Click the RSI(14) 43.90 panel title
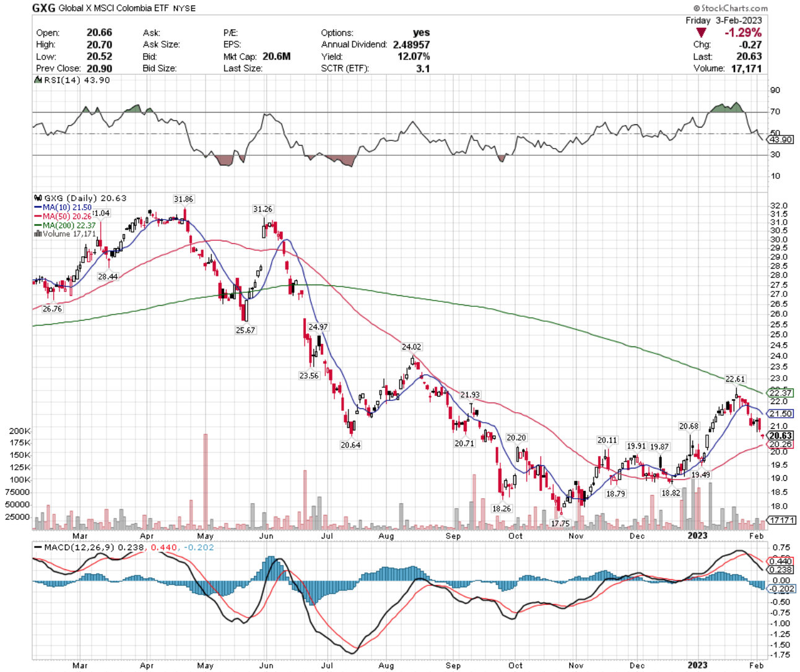The width and height of the screenshot is (800, 672). pyautogui.click(x=72, y=80)
